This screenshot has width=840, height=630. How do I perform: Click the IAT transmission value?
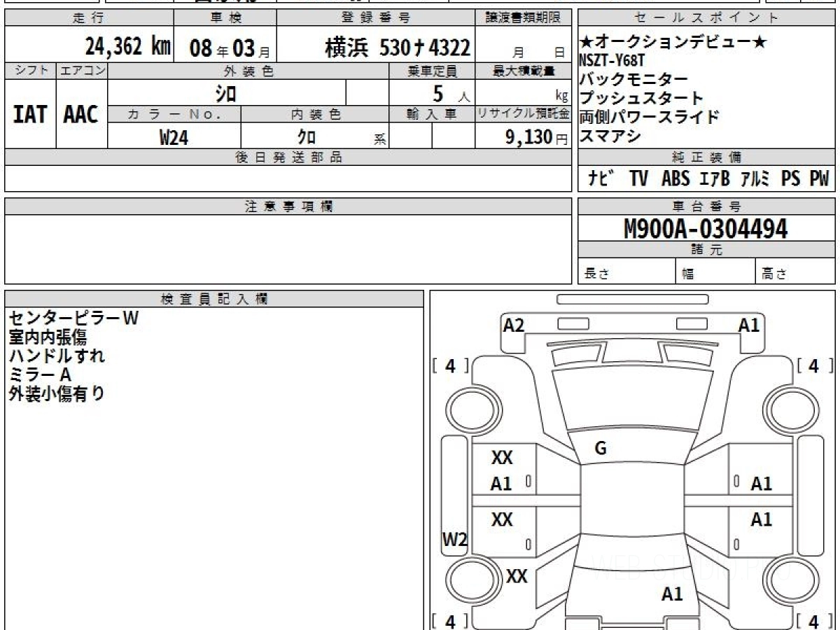[30, 115]
